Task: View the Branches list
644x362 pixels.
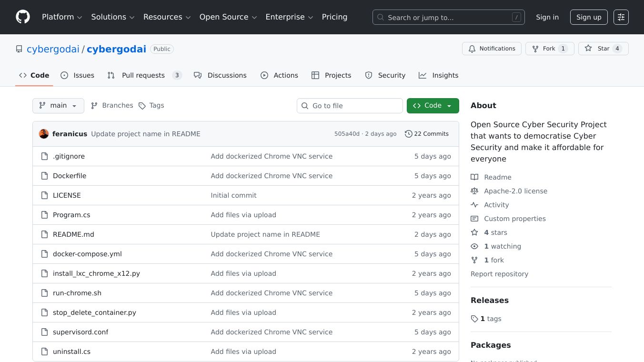Action: pos(112,106)
